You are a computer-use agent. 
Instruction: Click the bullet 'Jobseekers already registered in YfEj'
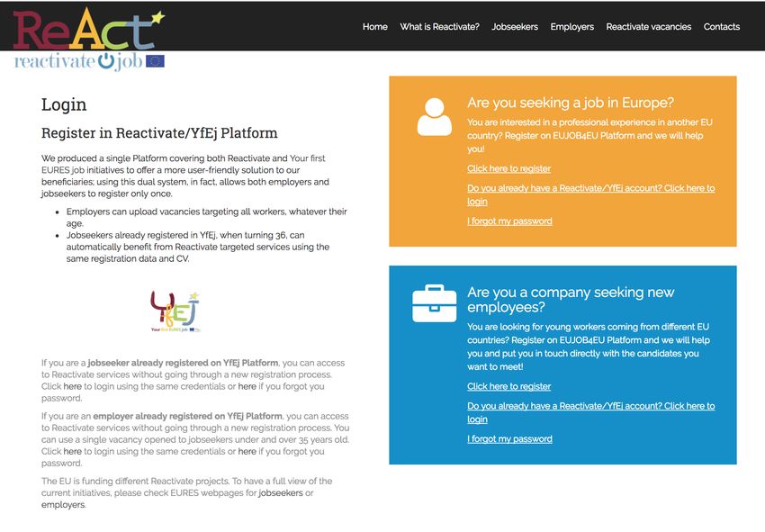pyautogui.click(x=198, y=247)
